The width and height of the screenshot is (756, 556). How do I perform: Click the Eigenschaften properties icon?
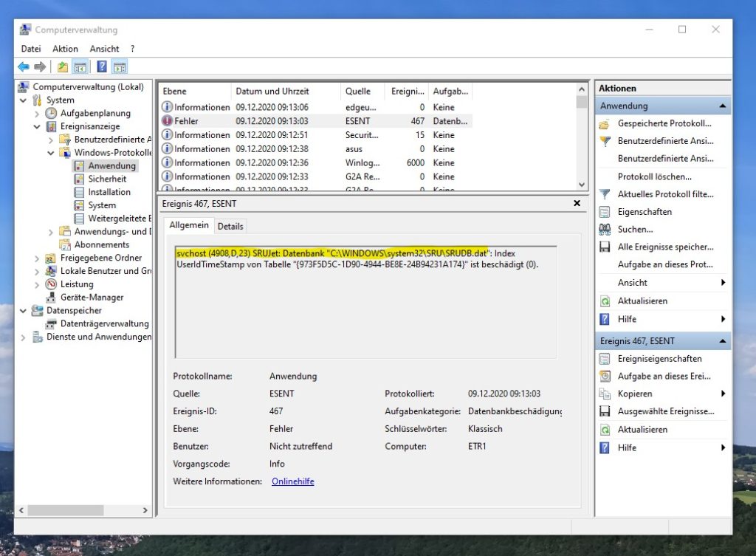605,212
